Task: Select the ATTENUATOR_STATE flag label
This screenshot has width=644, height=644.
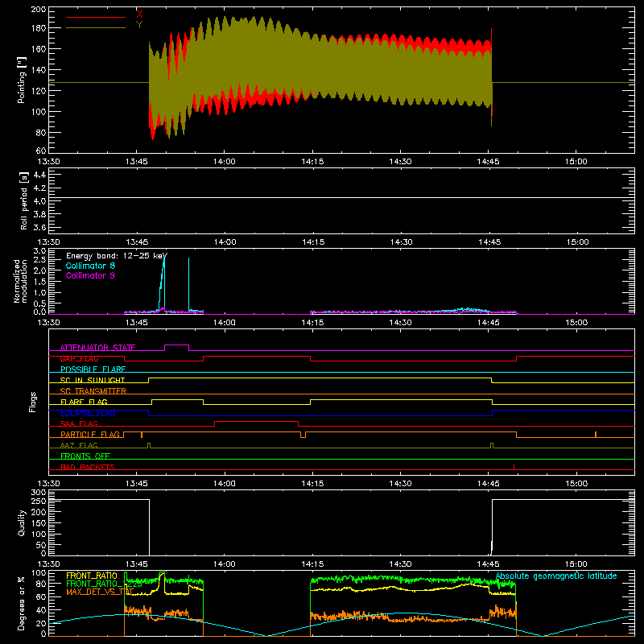Action: coord(97,348)
